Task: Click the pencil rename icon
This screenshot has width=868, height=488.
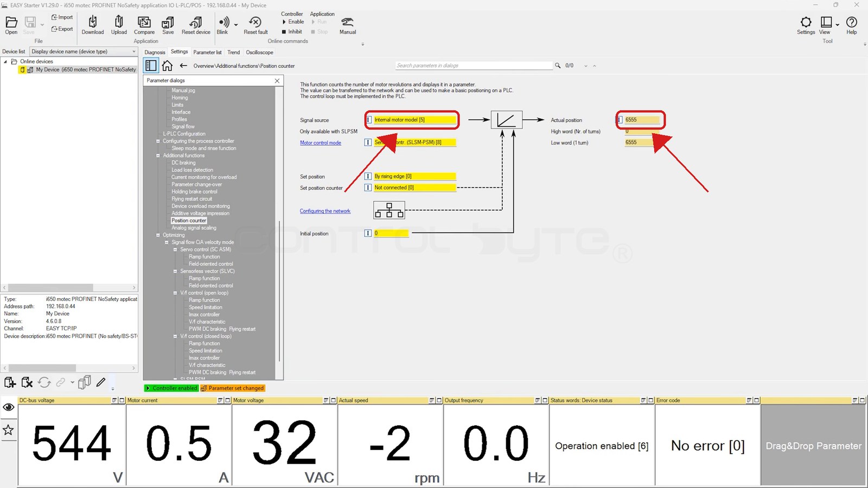Action: (x=101, y=382)
